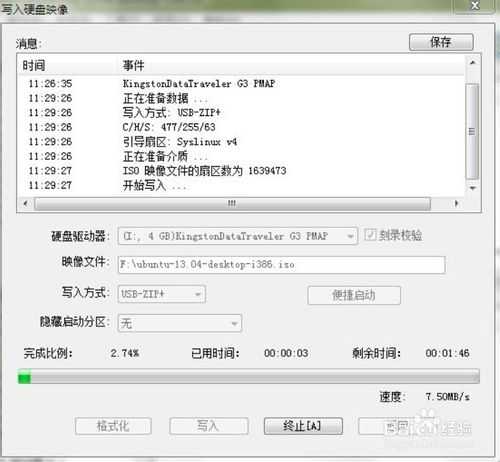
Task: Click the 便捷启动 quick boot button
Action: [354, 295]
